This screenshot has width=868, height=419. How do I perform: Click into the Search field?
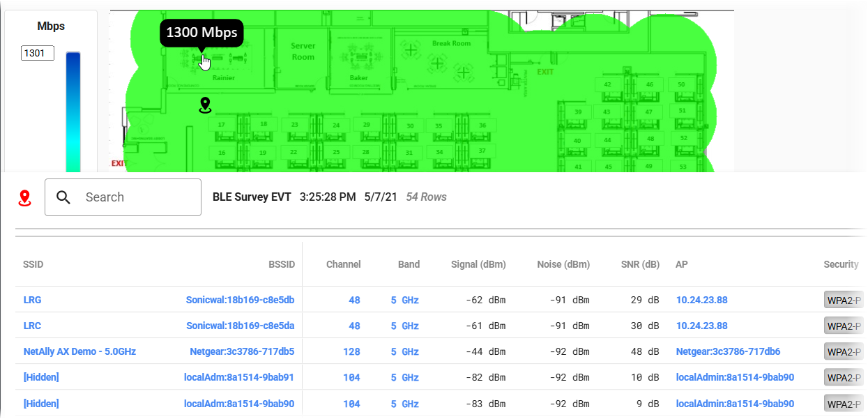(x=123, y=197)
